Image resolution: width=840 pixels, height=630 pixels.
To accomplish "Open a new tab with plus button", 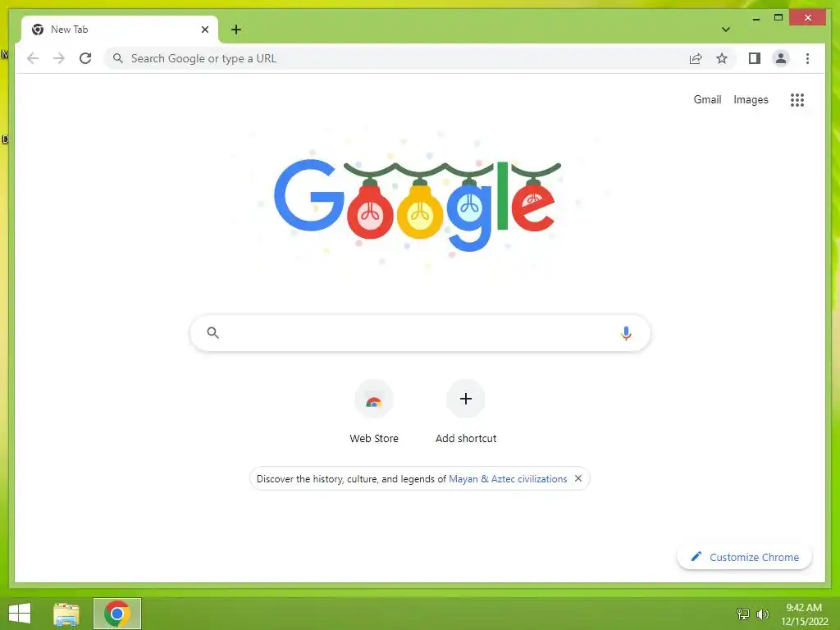I will click(x=236, y=30).
